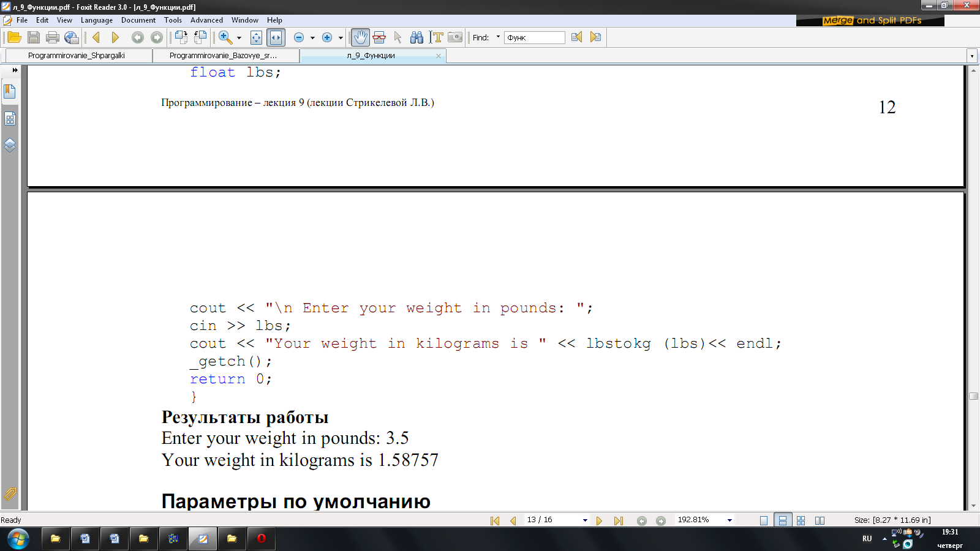Open the Attachments paperclip panel
This screenshot has height=551, width=980.
(10, 493)
